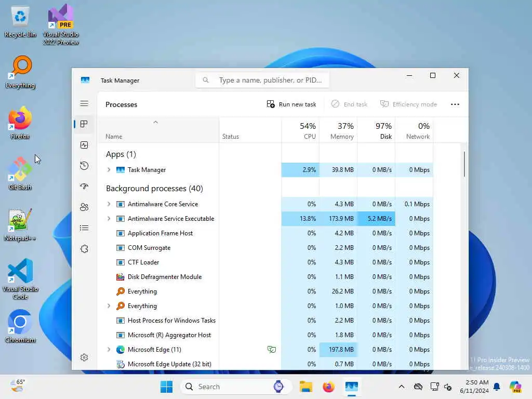Select Microsoft (R) Aggregator Host row
This screenshot has height=399, width=532.
[x=265, y=335]
